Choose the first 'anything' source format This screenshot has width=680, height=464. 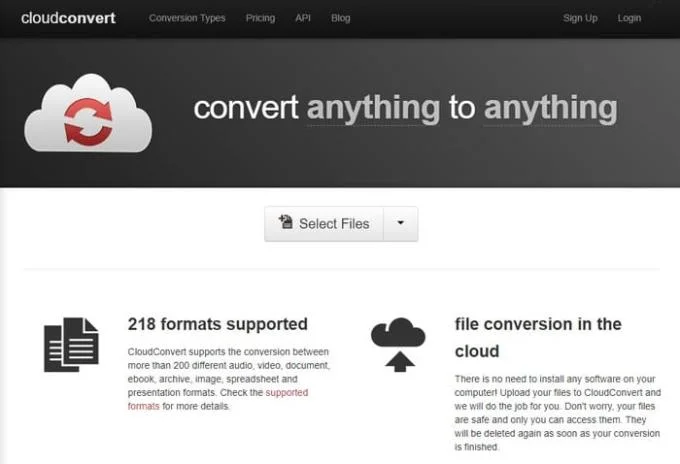[373, 108]
